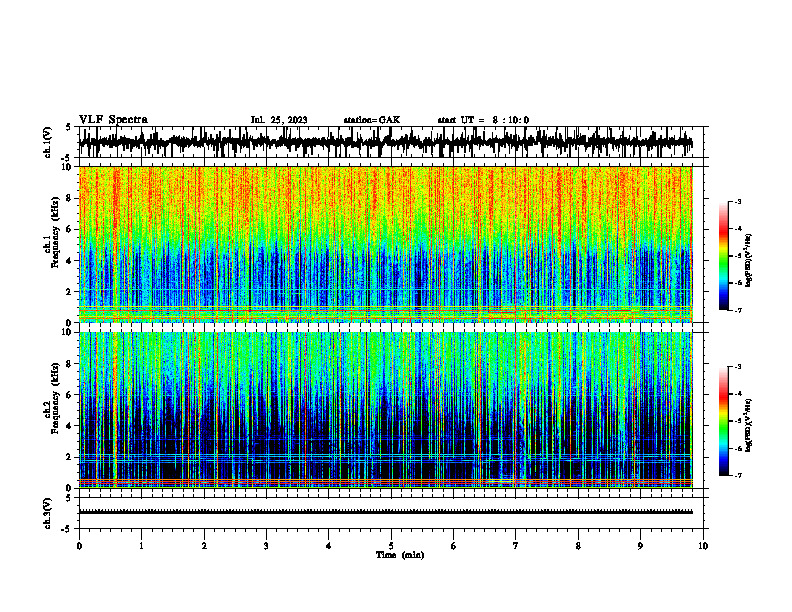Screen dimensions: 792x612
Task: Click ch.2 frequency axis "6" tick label
Action: pos(71,394)
